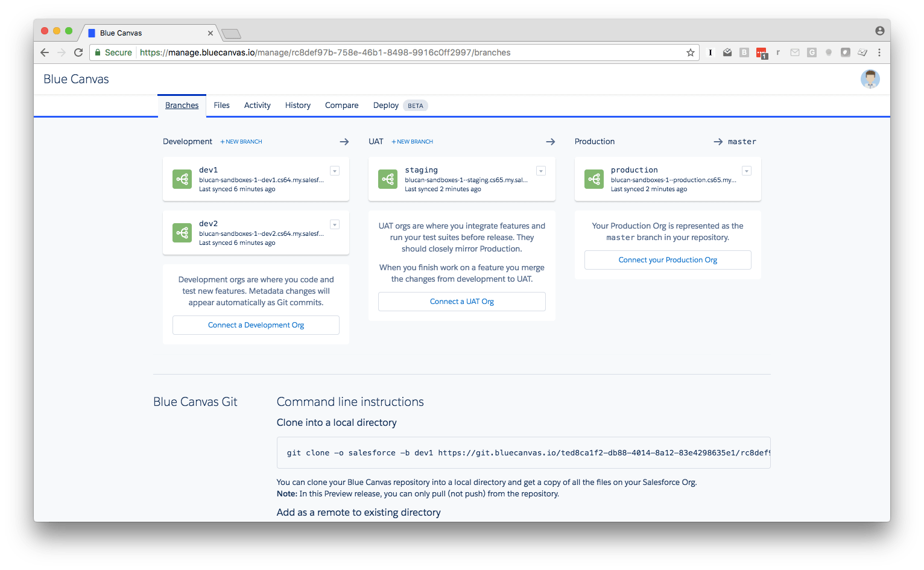Select the dev2 branch name
This screenshot has width=924, height=570.
click(209, 224)
